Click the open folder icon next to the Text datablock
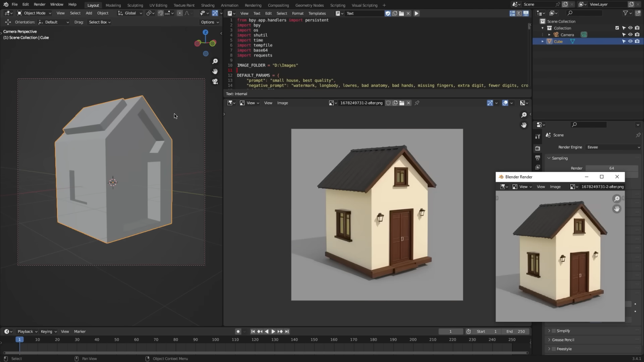Screen dimensions: 644x362 [402, 13]
